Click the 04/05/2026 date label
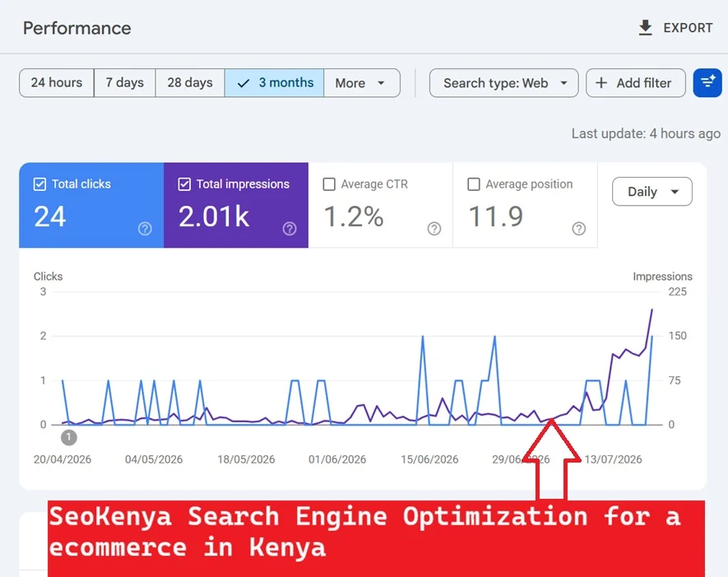Viewport: 728px width, 577px height. tap(154, 459)
